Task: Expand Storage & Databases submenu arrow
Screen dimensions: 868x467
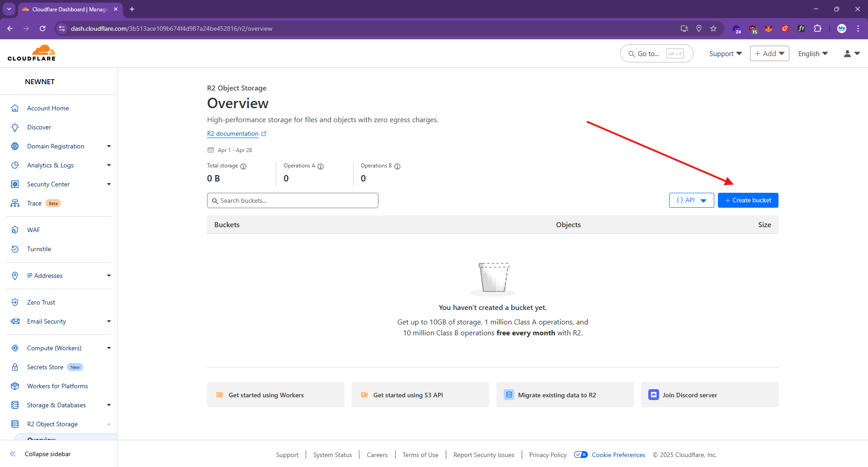Action: 108,405
